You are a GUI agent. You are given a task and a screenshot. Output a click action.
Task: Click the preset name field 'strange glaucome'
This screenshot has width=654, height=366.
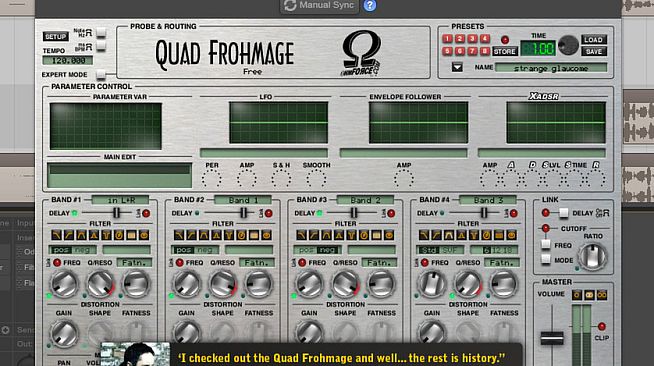click(551, 68)
